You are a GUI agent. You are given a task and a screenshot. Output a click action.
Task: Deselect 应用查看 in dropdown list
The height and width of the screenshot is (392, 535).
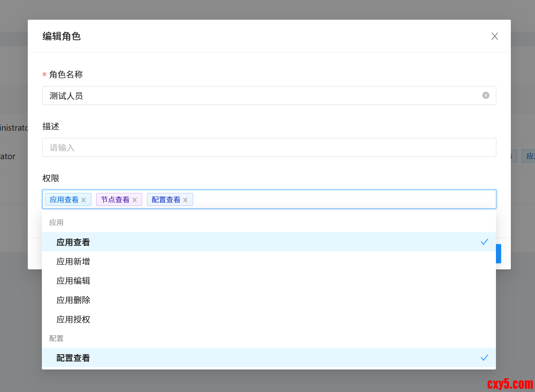[x=73, y=242]
